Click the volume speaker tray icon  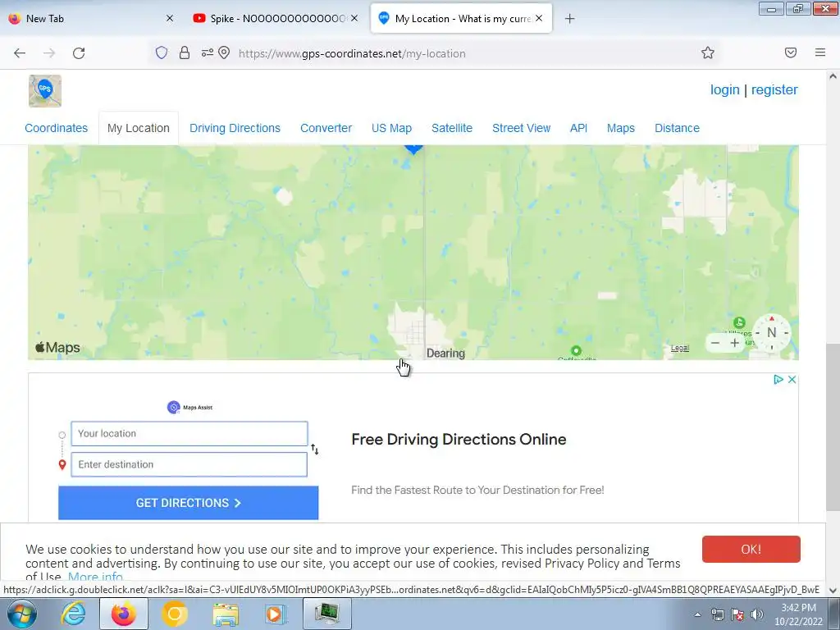[x=757, y=614]
